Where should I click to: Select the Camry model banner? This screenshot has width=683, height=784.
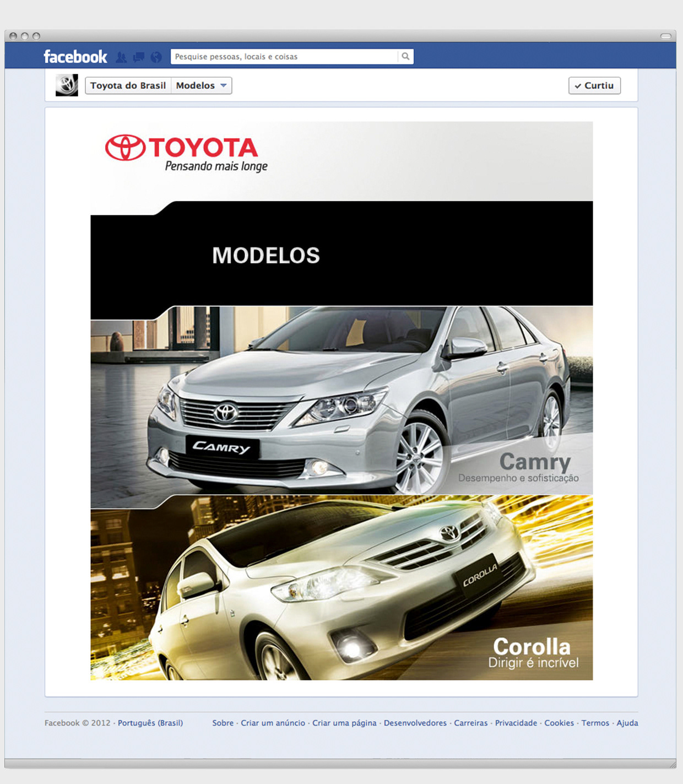[x=341, y=401]
